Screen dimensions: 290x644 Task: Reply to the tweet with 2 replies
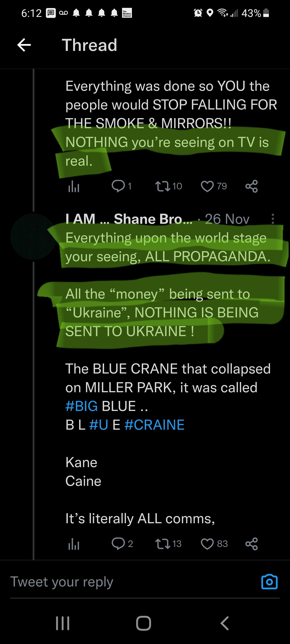(x=118, y=544)
